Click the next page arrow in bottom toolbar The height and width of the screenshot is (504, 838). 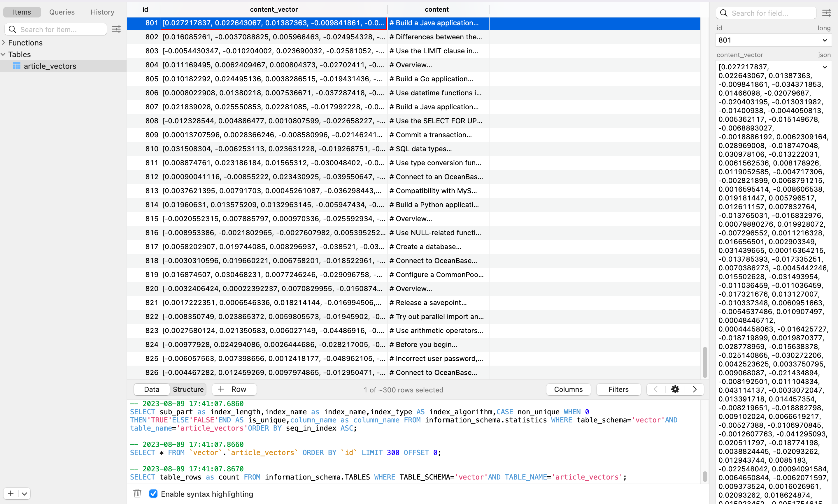695,389
